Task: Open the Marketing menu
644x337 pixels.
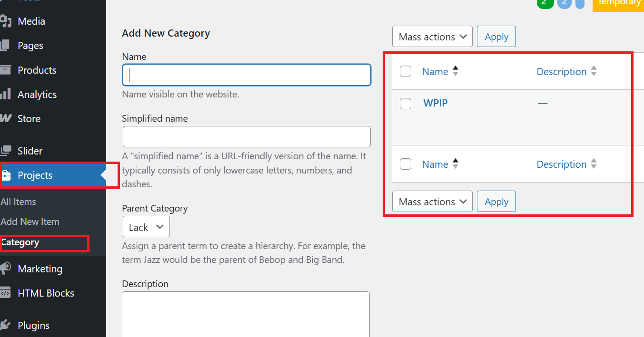Action: pos(40,269)
